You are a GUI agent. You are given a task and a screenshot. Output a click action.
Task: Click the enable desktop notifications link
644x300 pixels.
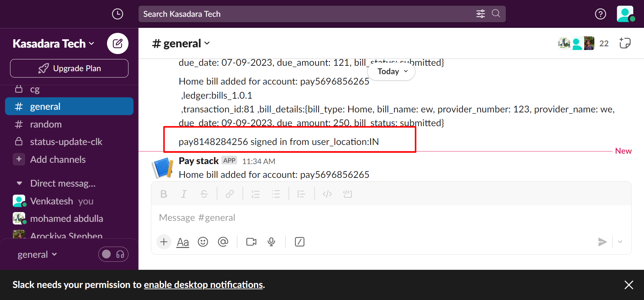[x=203, y=285]
